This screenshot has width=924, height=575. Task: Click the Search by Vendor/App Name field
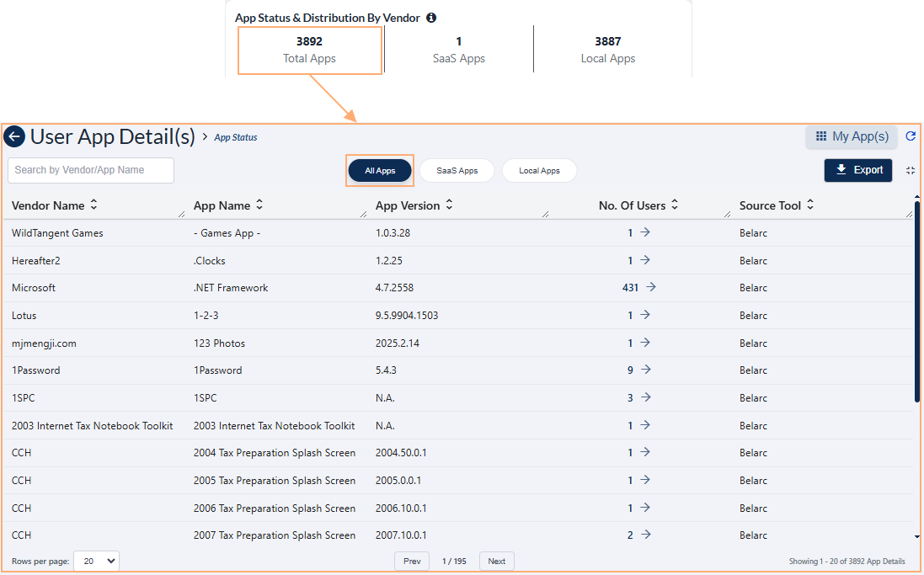(91, 170)
